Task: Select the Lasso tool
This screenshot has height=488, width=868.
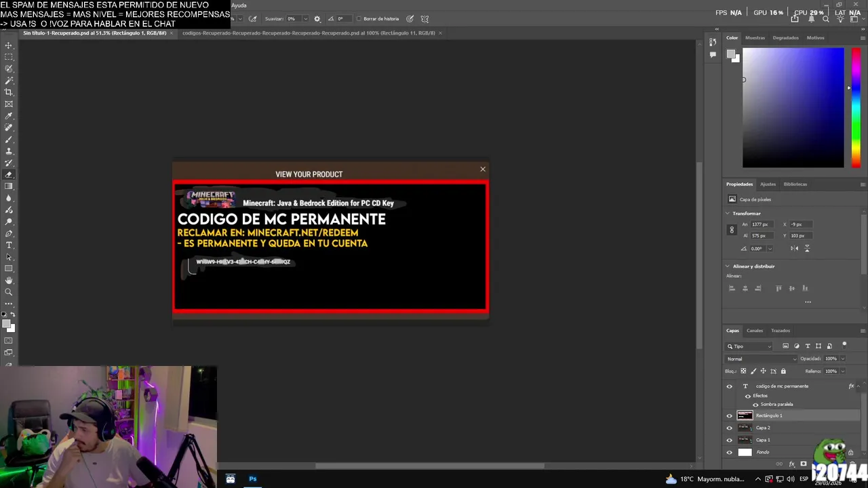Action: (x=9, y=68)
